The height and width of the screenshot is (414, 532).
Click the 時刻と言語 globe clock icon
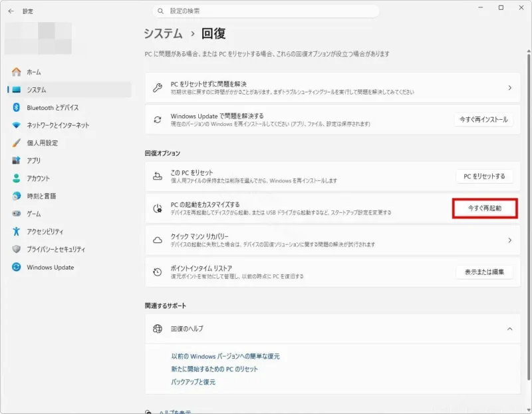point(16,196)
